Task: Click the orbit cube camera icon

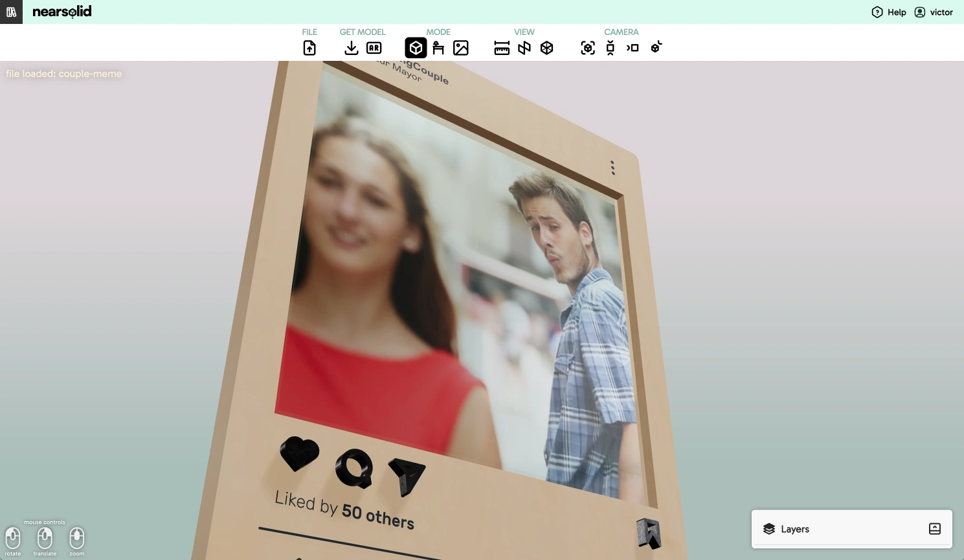Action: tap(656, 47)
